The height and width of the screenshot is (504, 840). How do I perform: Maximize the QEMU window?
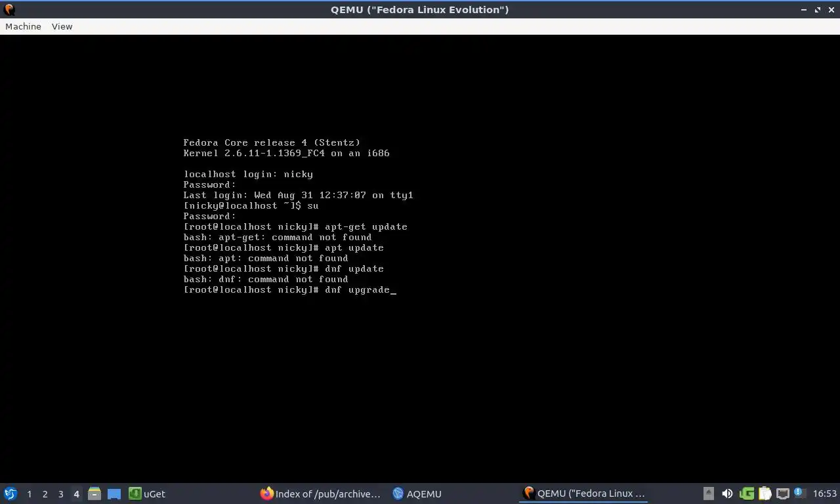coord(818,9)
